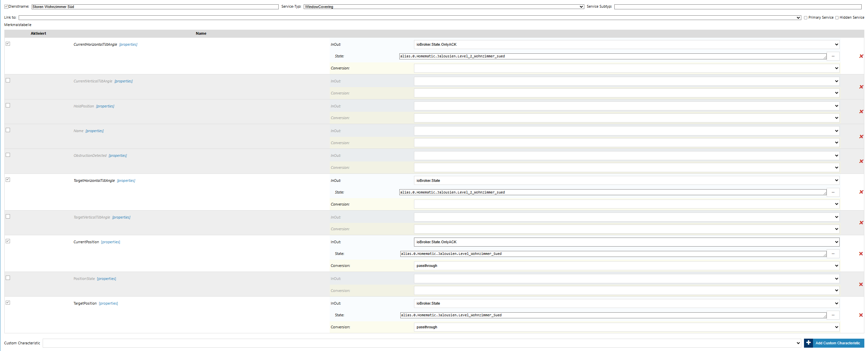Image resolution: width=868 pixels, height=351 pixels.
Task: Click the red X for ObstructionDetected row
Action: coord(861,161)
